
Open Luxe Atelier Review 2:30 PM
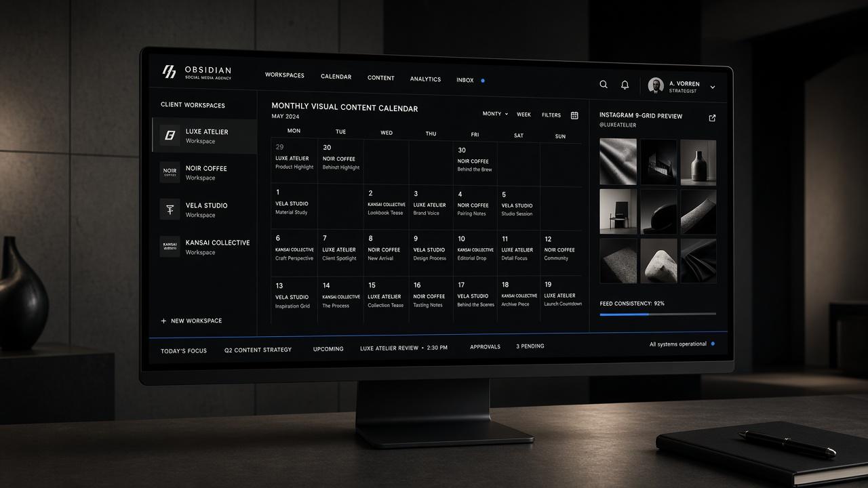click(x=403, y=348)
